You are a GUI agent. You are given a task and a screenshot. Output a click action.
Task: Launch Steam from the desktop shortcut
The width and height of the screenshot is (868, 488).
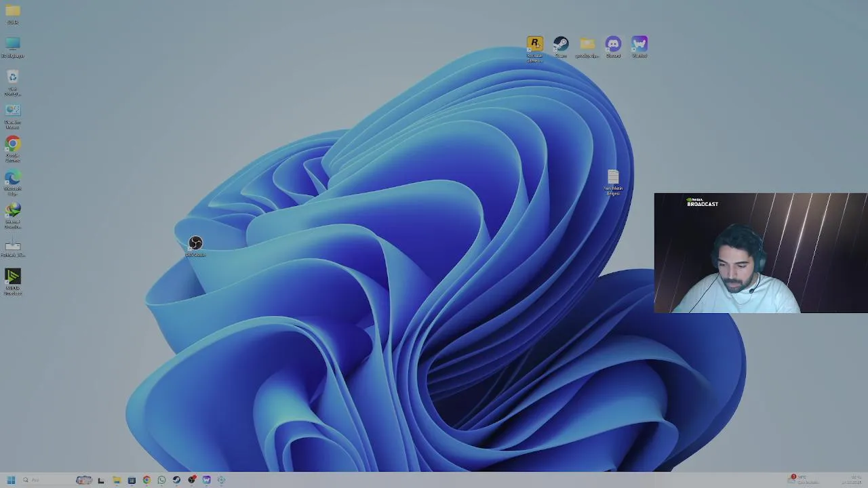561,46
